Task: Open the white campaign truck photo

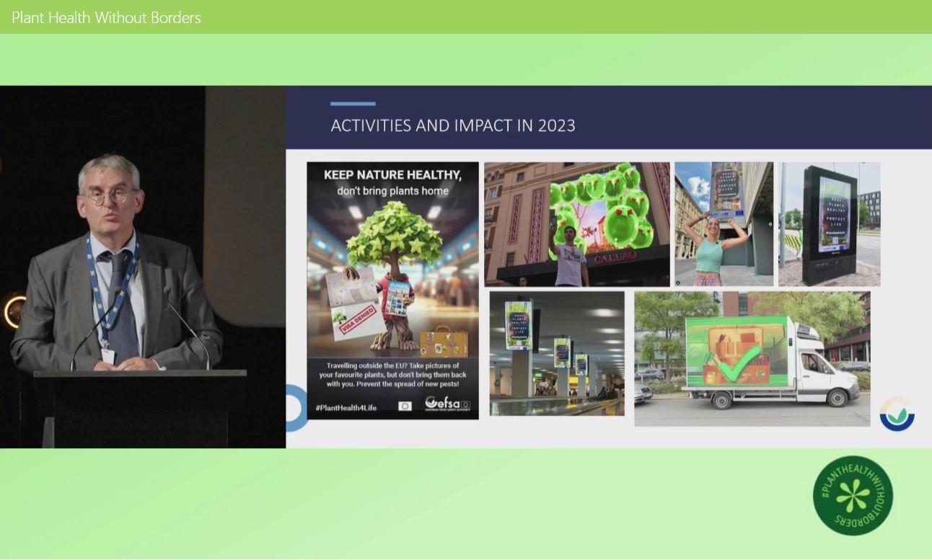Action: point(752,358)
